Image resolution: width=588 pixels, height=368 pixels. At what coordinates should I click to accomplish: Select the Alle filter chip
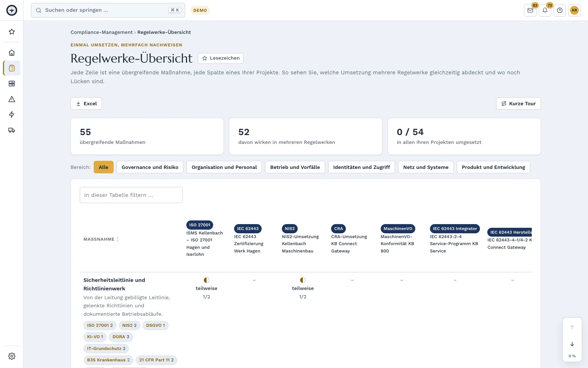[104, 167]
